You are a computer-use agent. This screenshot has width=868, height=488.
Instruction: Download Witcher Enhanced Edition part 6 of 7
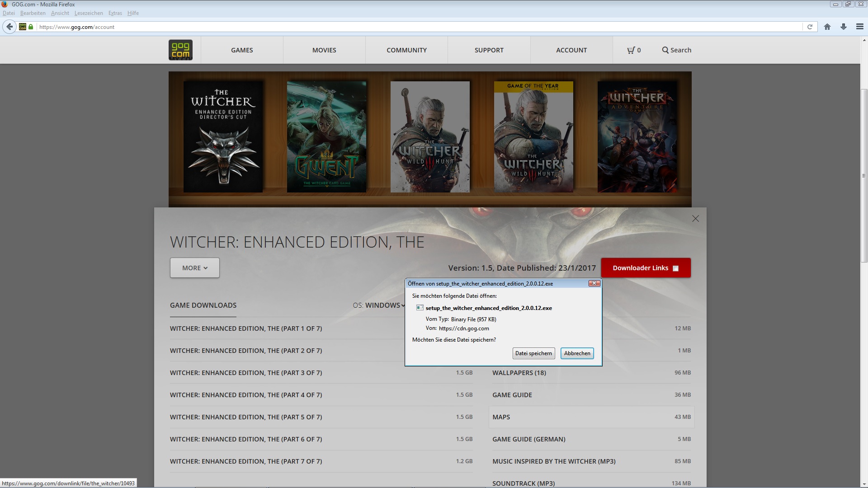click(321, 439)
